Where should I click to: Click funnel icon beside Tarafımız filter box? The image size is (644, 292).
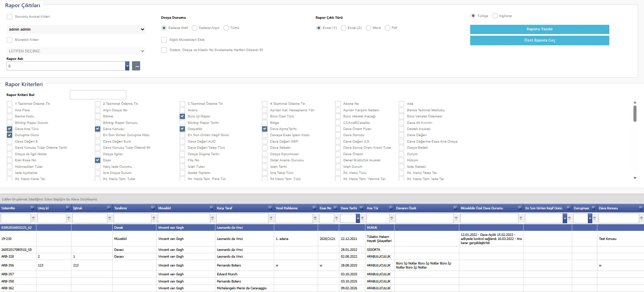(154, 218)
